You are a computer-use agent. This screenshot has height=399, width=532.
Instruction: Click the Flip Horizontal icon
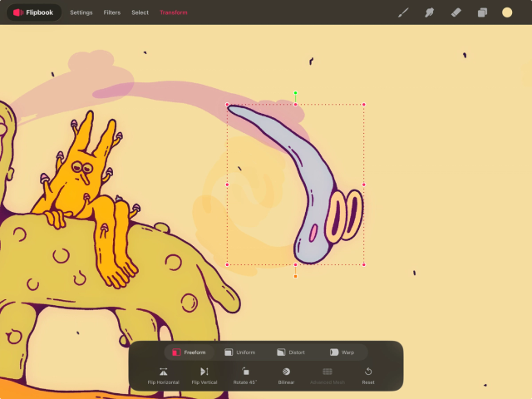click(x=164, y=372)
